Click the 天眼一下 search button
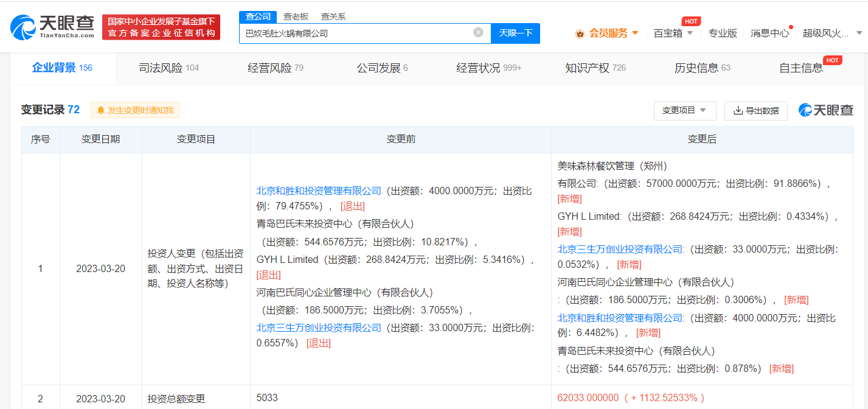This screenshot has width=868, height=409. tap(515, 33)
